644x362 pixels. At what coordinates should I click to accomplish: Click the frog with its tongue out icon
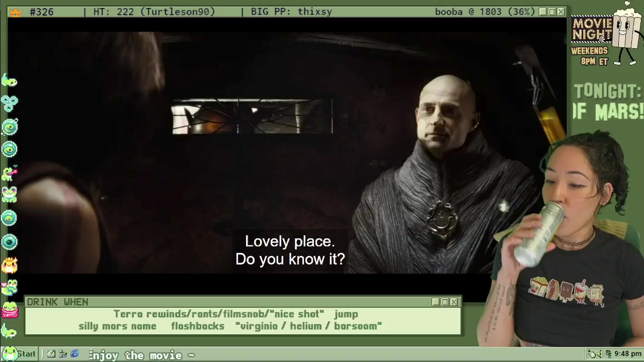[x=9, y=173]
